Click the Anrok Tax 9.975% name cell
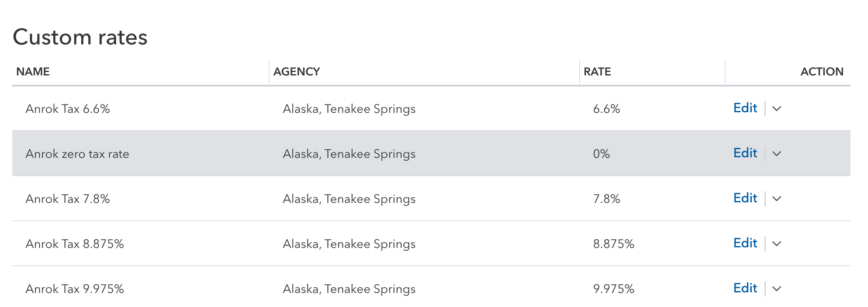The width and height of the screenshot is (868, 307). 75,289
